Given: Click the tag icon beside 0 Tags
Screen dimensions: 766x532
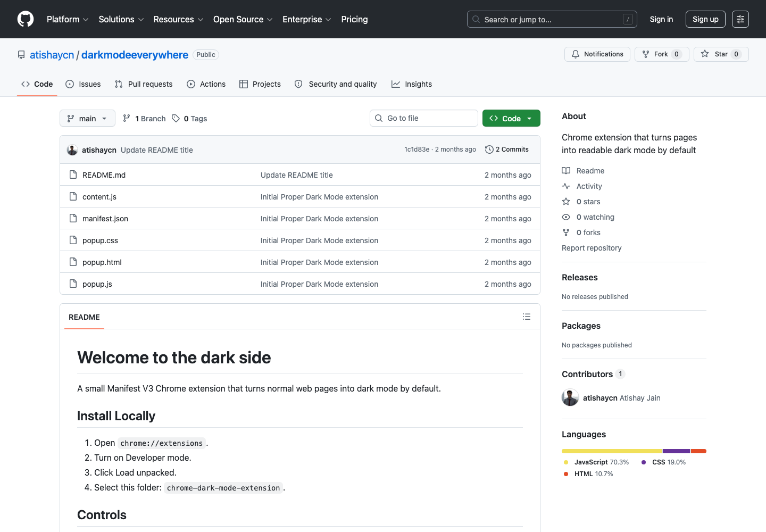Looking at the screenshot, I should [x=176, y=118].
